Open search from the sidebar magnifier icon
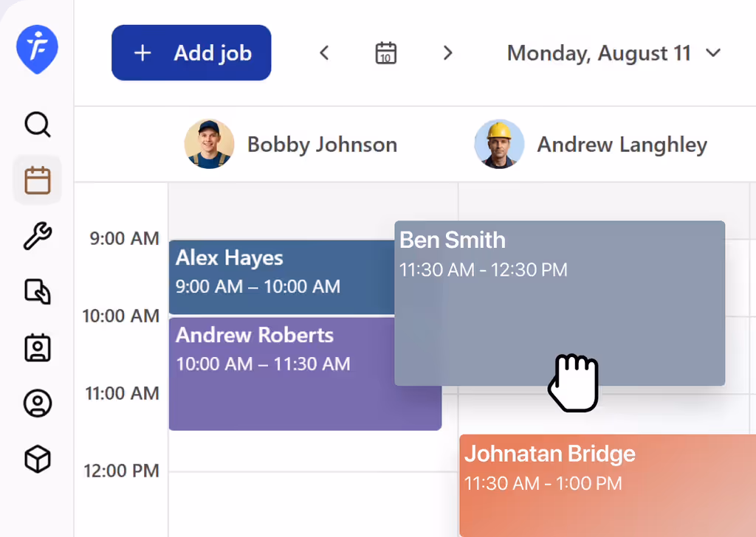 (37, 125)
